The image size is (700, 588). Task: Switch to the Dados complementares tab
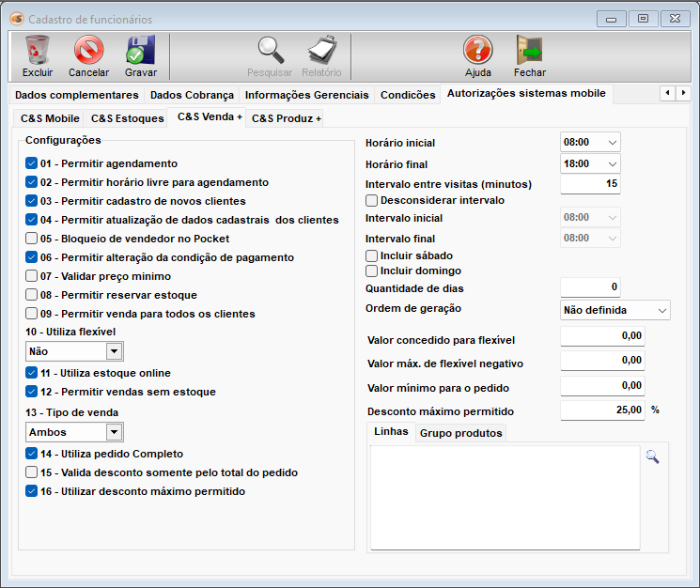[77, 95]
